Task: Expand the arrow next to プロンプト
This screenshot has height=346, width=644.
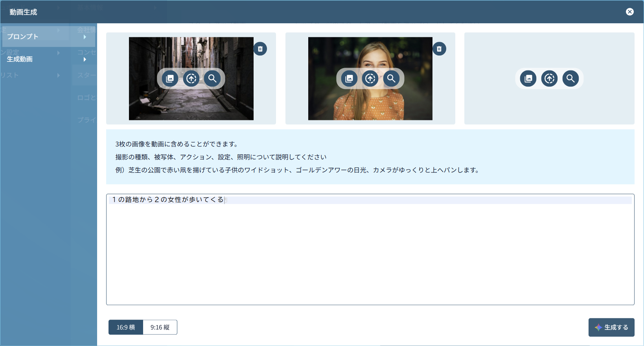Action: 85,37
